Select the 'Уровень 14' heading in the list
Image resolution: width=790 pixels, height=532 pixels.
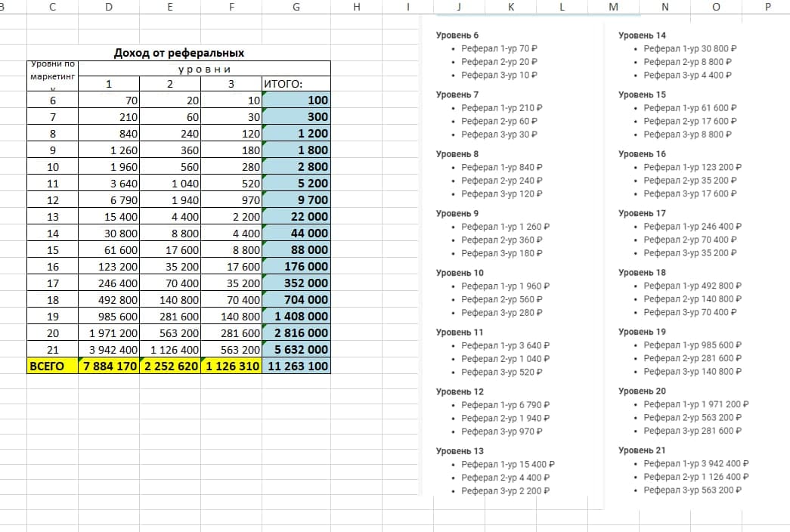point(642,36)
